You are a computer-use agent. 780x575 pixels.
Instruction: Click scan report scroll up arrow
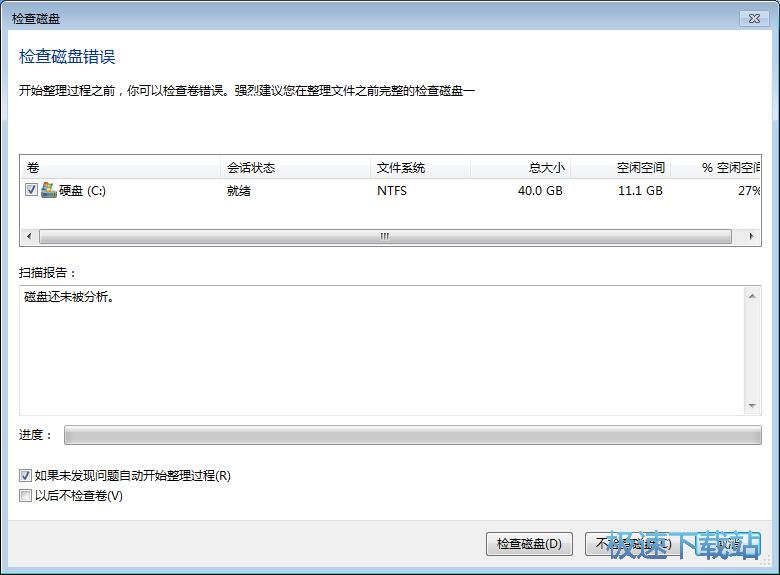(x=752, y=296)
